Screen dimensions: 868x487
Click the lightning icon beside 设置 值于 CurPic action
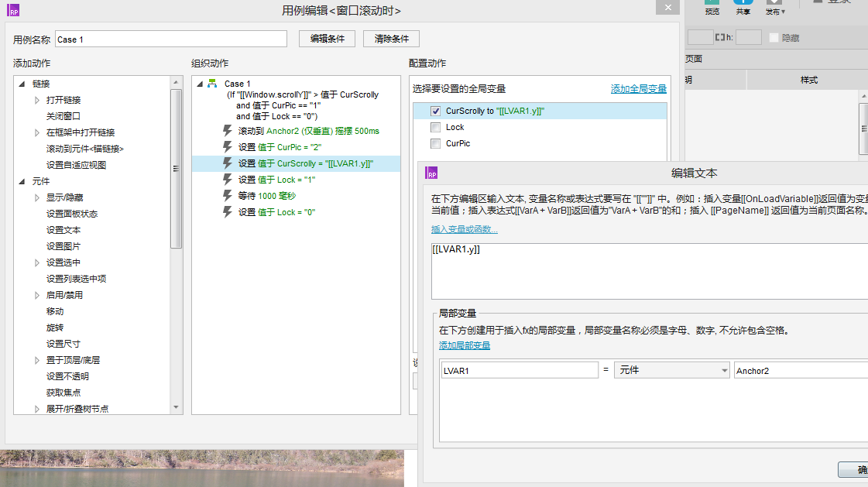click(x=227, y=146)
